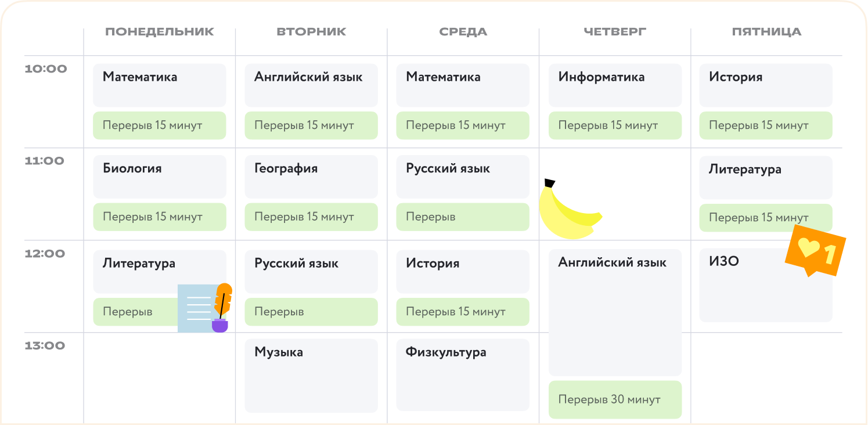The height and width of the screenshot is (425, 868).
Task: Select the Четверг day header
Action: pyautogui.click(x=615, y=32)
